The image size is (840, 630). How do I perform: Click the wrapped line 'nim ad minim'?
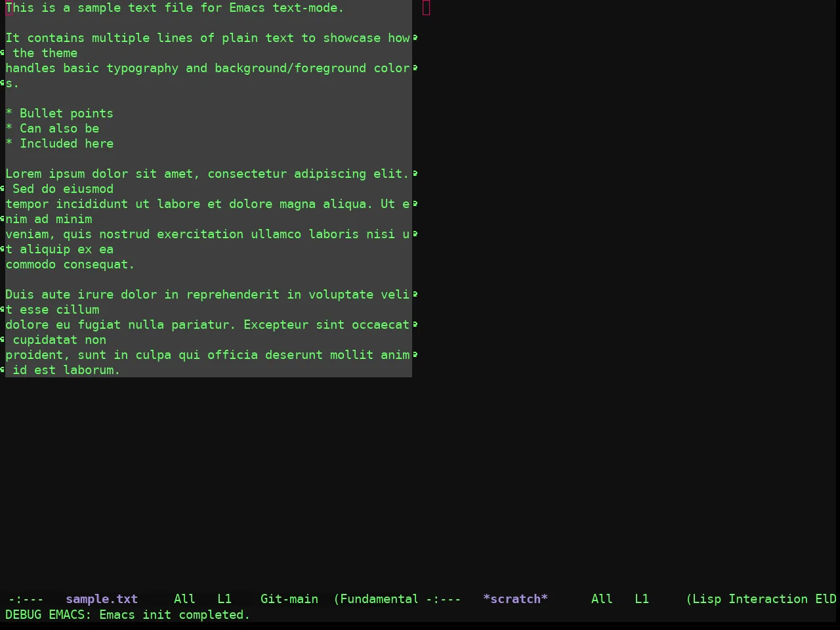(49, 219)
